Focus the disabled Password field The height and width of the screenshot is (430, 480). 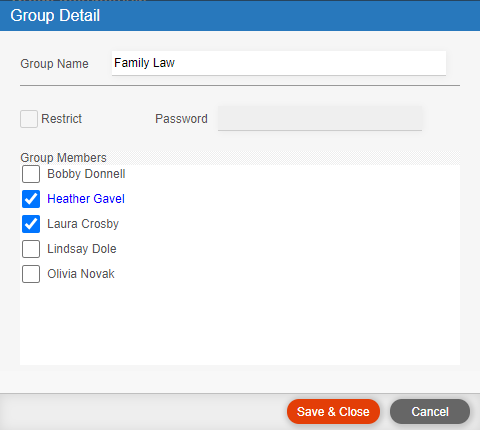click(320, 118)
